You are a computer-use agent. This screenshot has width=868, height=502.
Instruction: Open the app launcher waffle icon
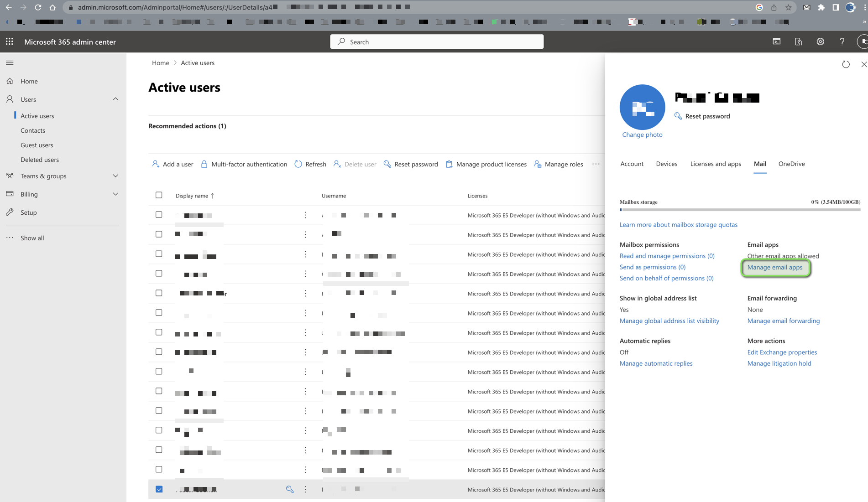[10, 41]
